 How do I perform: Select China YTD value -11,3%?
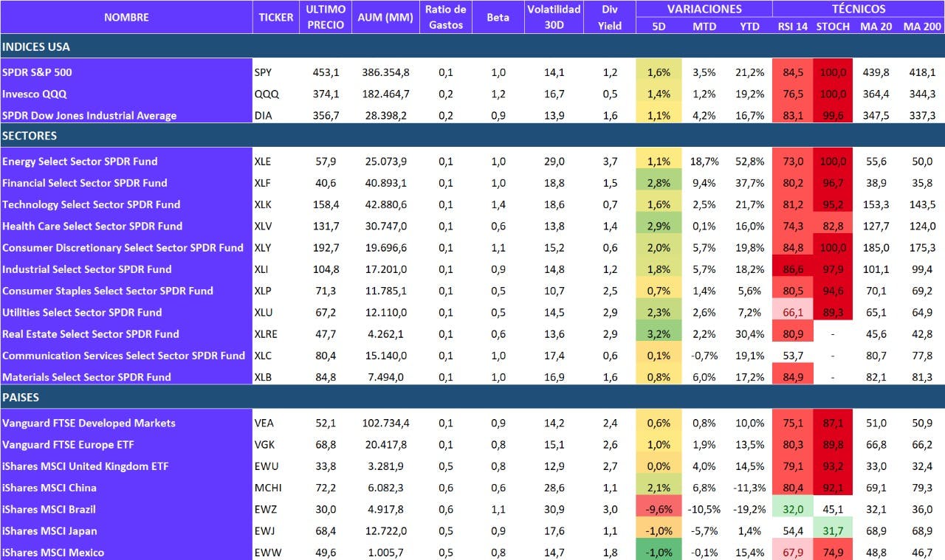point(748,487)
